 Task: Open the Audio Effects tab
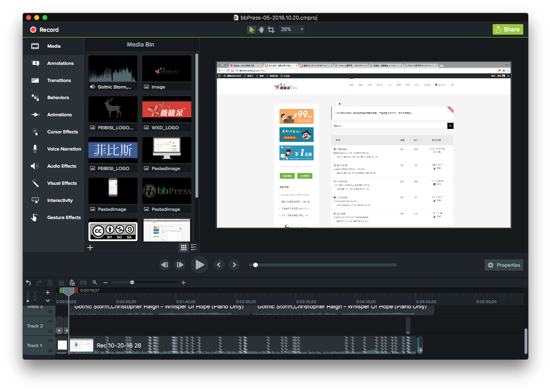[x=62, y=166]
